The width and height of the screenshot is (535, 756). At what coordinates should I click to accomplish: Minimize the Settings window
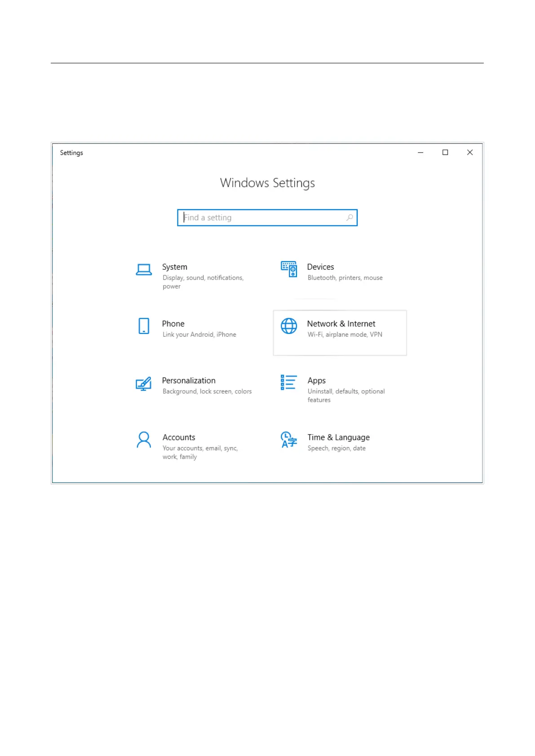pyautogui.click(x=420, y=153)
